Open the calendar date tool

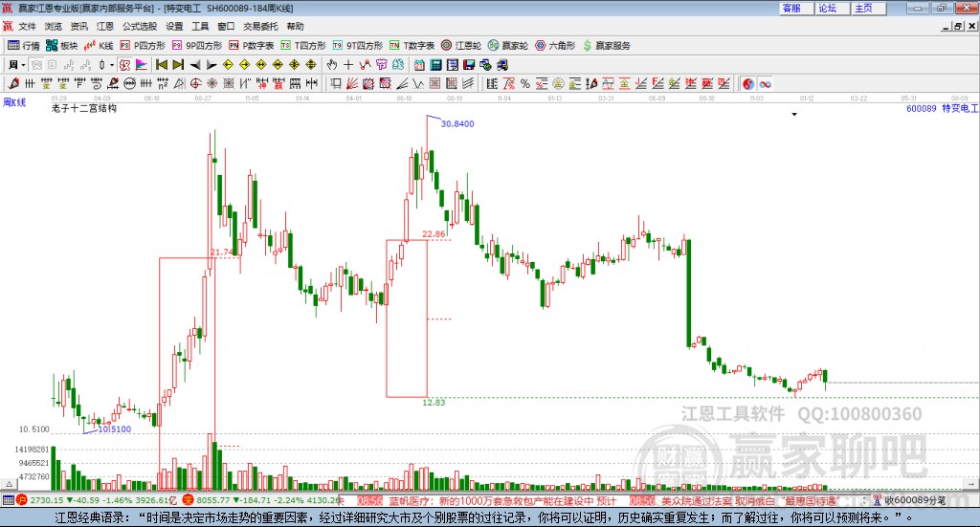click(419, 65)
